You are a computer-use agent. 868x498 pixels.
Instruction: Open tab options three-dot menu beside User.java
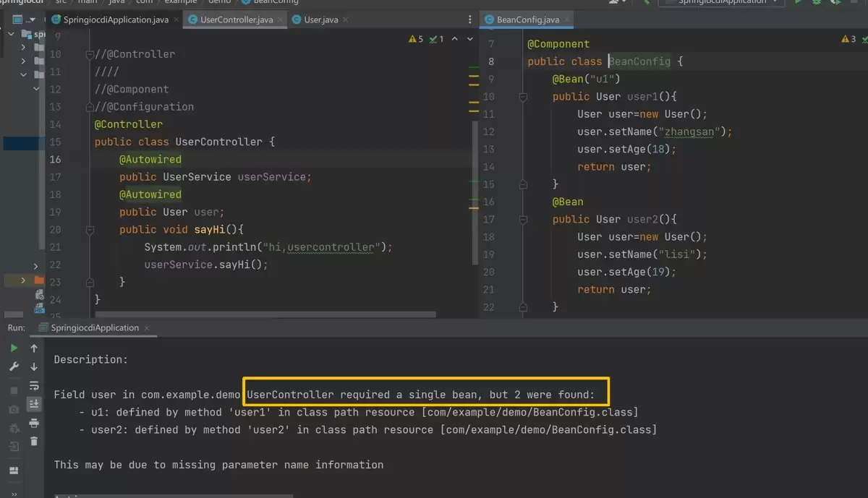point(472,20)
